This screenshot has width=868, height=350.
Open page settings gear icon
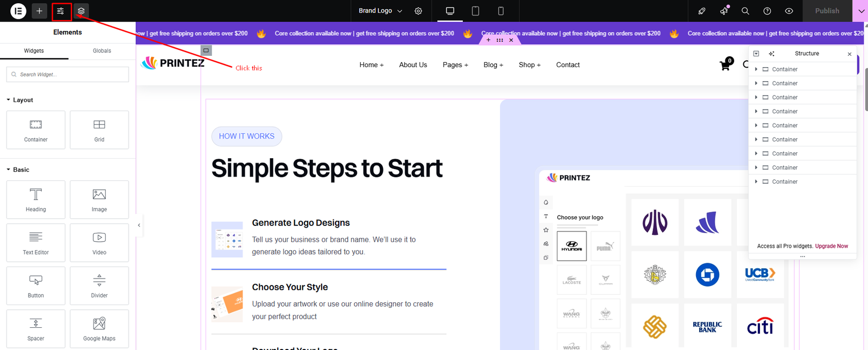[418, 11]
